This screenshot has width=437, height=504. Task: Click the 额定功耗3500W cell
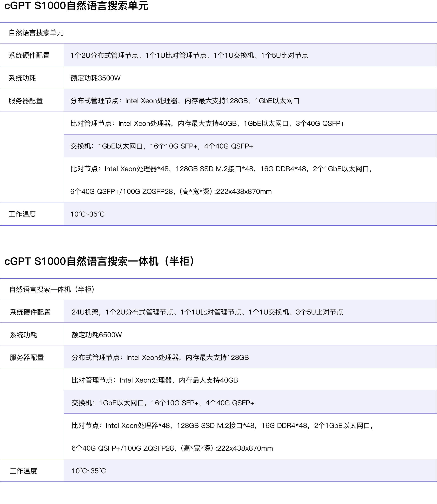[x=95, y=78]
